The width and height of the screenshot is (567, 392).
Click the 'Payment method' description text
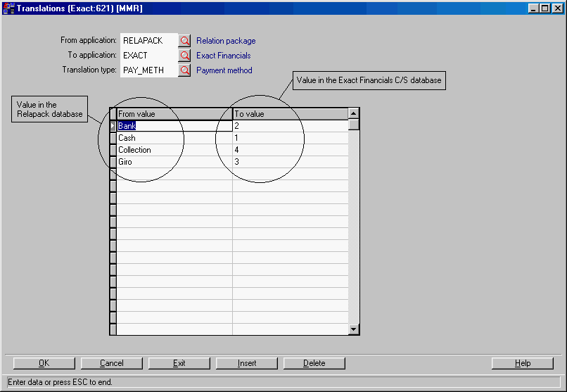224,70
